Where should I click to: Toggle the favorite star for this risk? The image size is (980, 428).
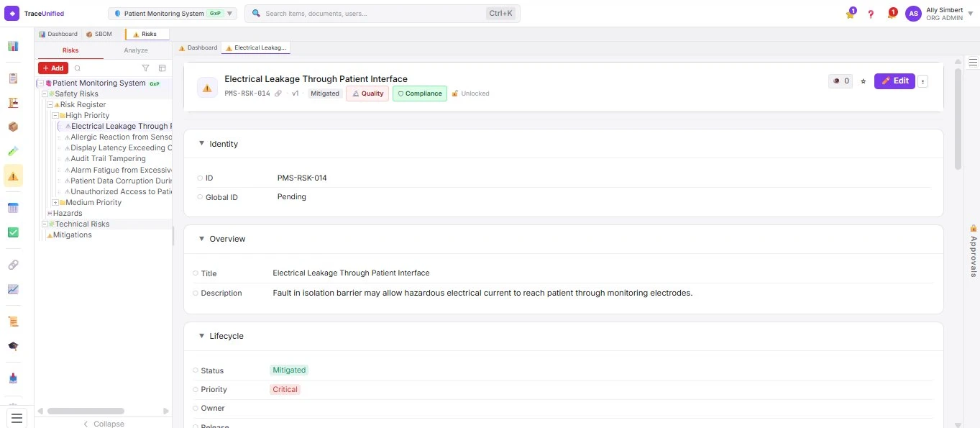tap(864, 81)
